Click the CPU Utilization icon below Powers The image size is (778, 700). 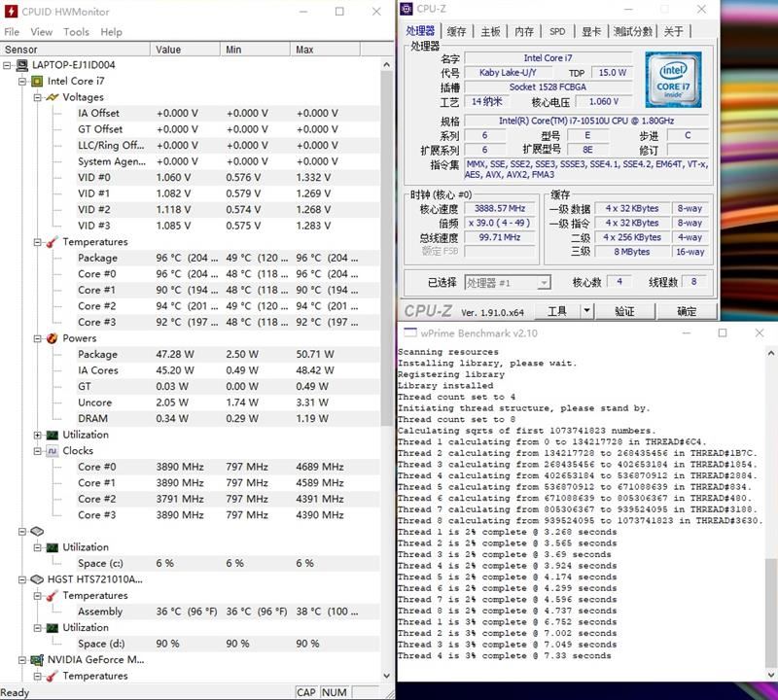click(x=53, y=436)
